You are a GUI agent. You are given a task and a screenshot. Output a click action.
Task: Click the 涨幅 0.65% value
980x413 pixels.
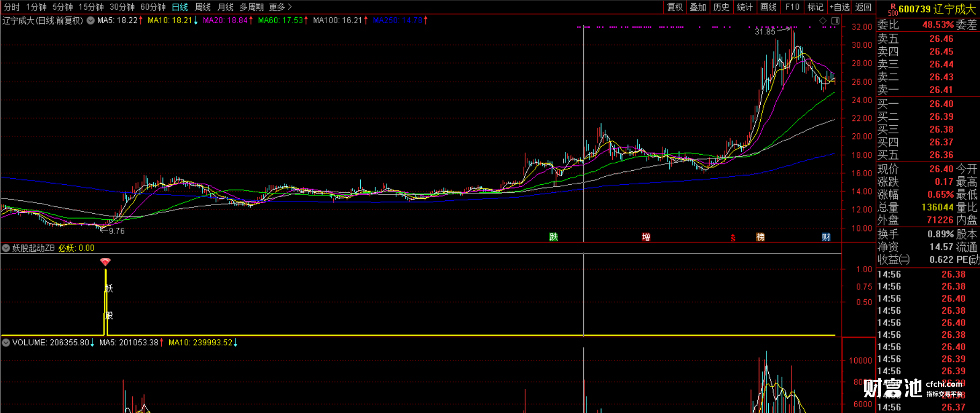[940, 194]
